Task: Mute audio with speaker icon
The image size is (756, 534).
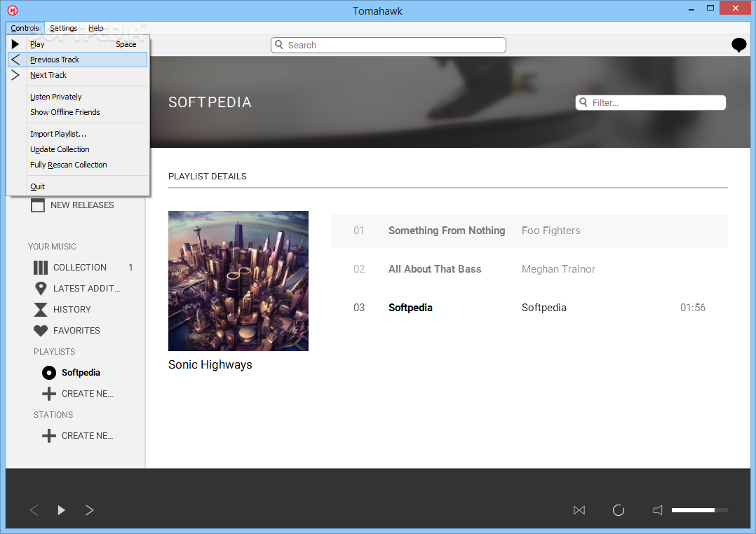Action: coord(658,510)
